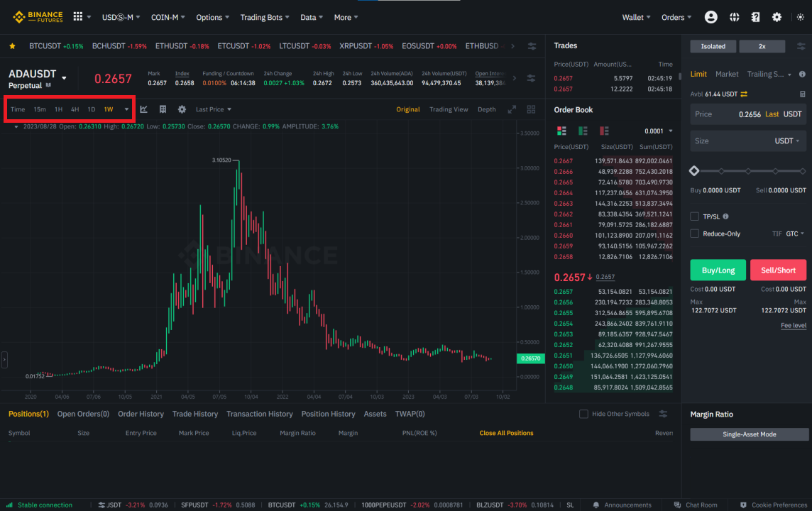This screenshot has height=511, width=812.
Task: Click the TP/SL info icon
Action: [725, 216]
